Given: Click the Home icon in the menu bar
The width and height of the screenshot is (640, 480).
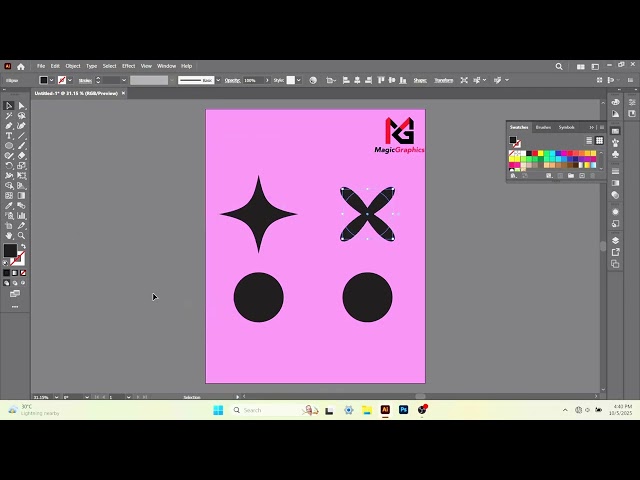Looking at the screenshot, I should pos(21,66).
